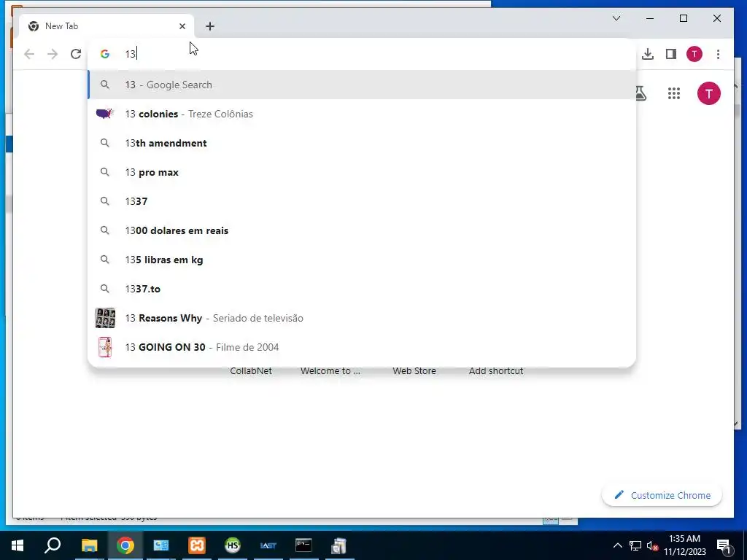Toggle the Chrome side panel icon
Screen dimensions: 747x560
pyautogui.click(x=671, y=54)
